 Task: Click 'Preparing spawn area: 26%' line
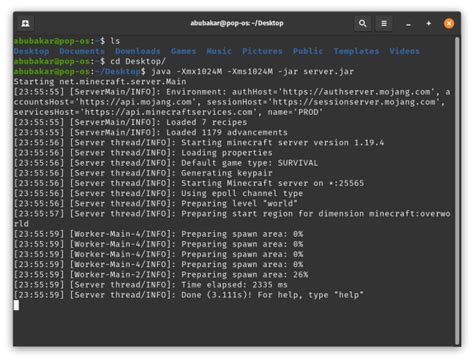pyautogui.click(x=244, y=275)
